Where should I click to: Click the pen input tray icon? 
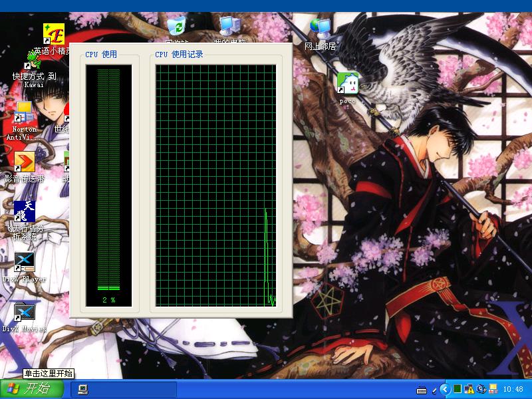pos(434,390)
